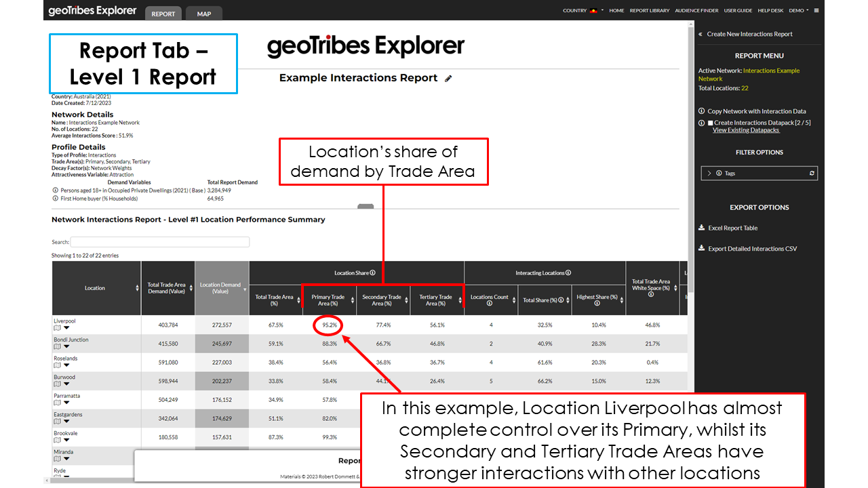Open USER GUIDE in top navigation
Screen dimensions: 868x488
point(738,11)
